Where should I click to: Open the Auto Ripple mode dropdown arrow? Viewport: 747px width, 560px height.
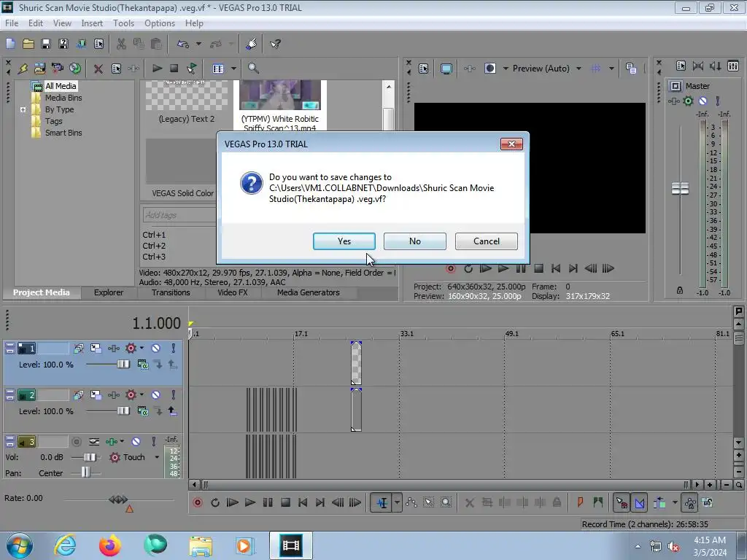coord(675,502)
